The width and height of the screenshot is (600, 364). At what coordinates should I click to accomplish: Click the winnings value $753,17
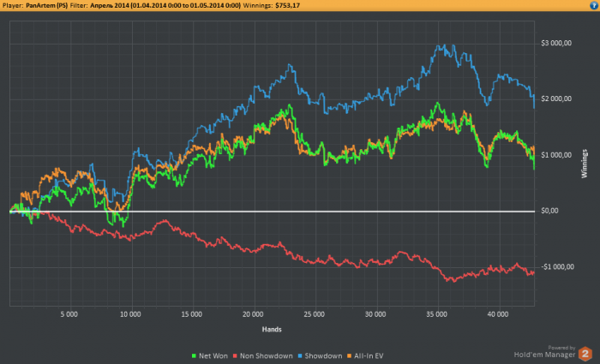pos(287,5)
